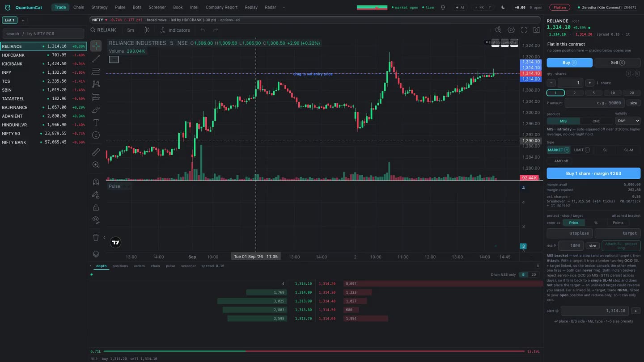Click the TradingView logo on chart

click(x=115, y=242)
